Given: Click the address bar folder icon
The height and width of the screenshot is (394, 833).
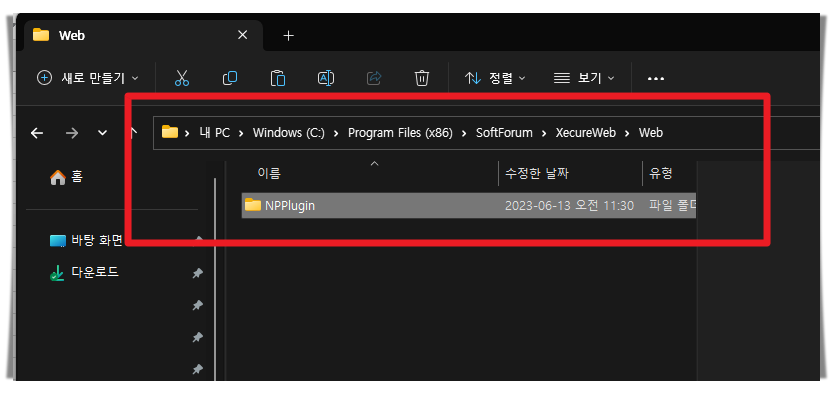Looking at the screenshot, I should (x=169, y=132).
